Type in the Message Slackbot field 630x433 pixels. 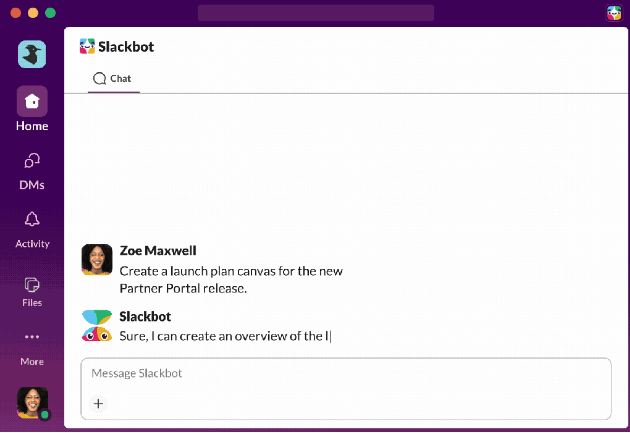pos(345,374)
